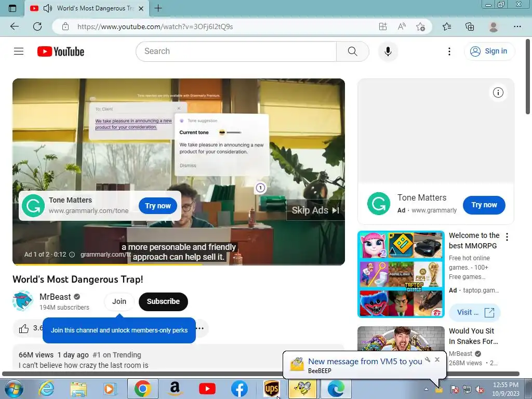Viewport: 532px width, 399px height.
Task: View site information lock icon
Action: click(65, 26)
